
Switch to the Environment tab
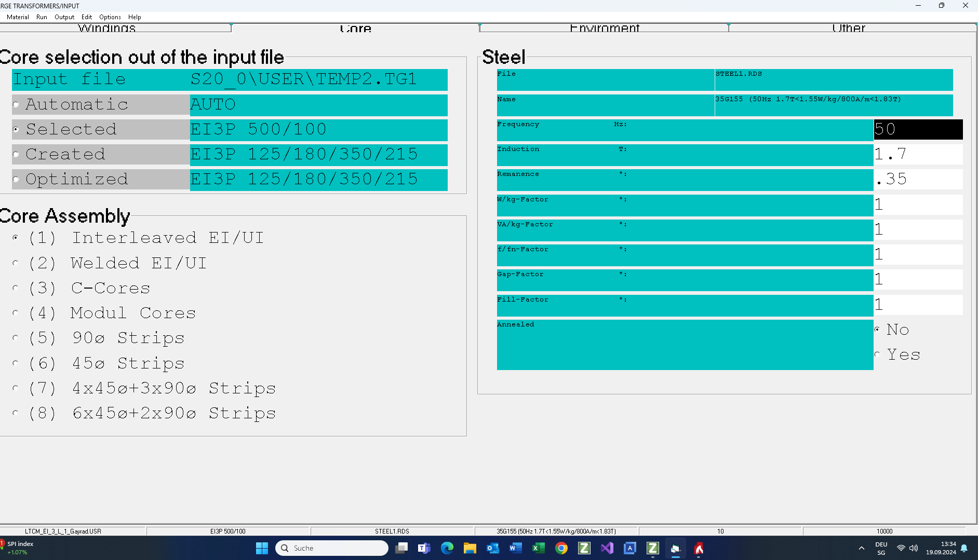tap(605, 28)
